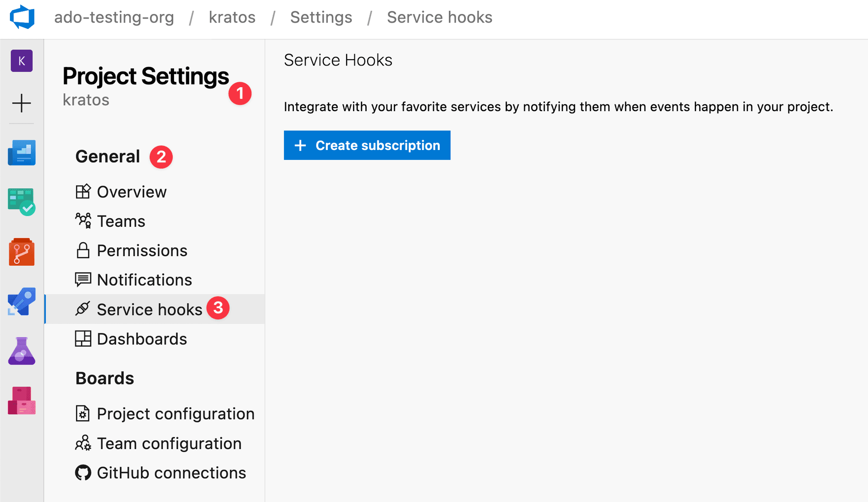Image resolution: width=868 pixels, height=502 pixels.
Task: Open the Azure DevOps logo home
Action: tap(22, 17)
